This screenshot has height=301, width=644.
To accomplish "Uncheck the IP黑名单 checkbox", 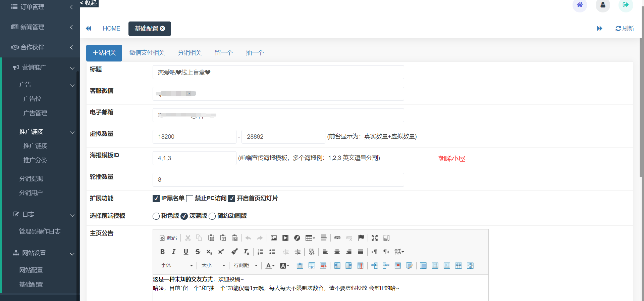I will click(x=156, y=199).
